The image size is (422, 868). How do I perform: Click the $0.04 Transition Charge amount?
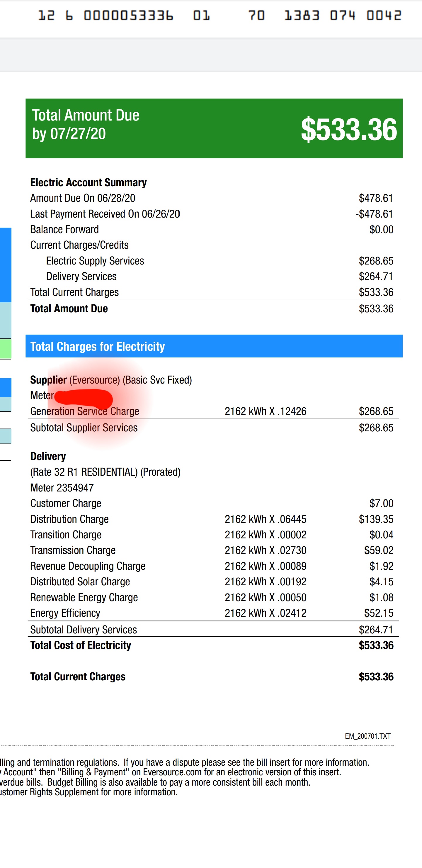pyautogui.click(x=381, y=535)
